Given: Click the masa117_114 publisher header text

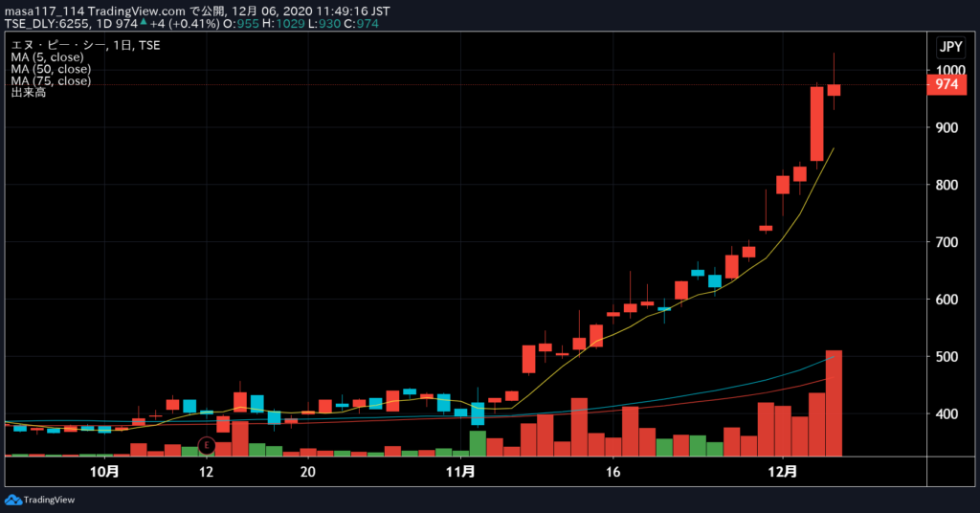Looking at the screenshot, I should [x=44, y=11].
